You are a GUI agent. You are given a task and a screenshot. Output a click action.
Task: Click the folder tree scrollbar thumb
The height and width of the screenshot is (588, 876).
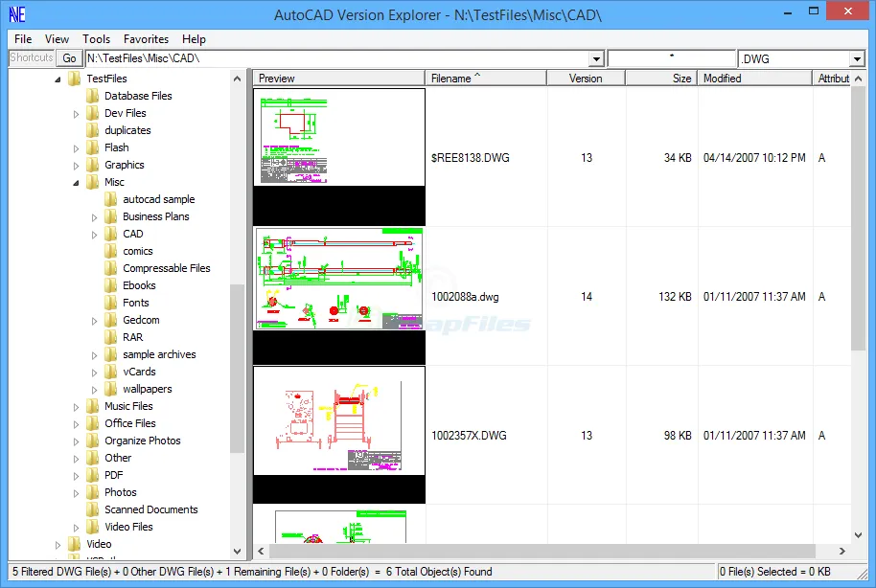click(237, 369)
